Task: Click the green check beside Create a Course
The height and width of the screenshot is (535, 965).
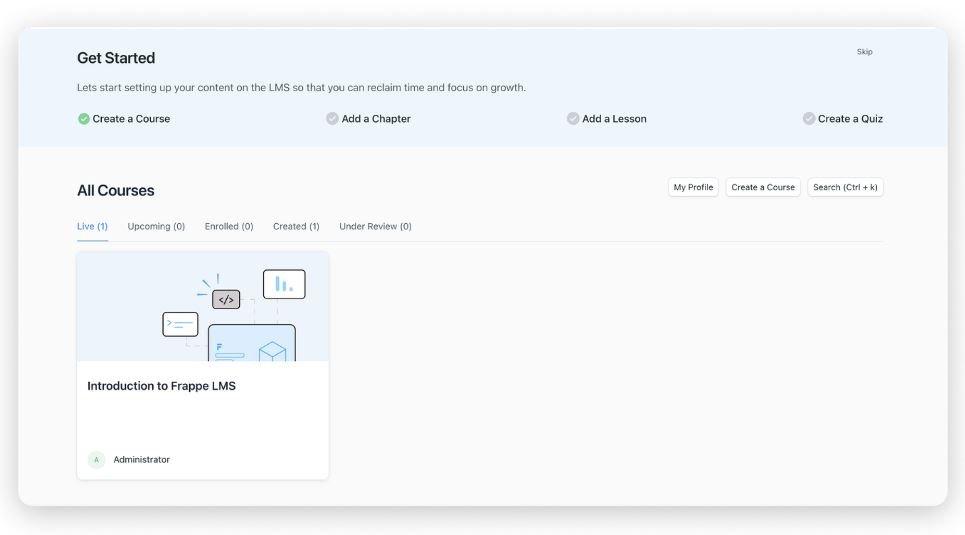Action: pos(84,119)
